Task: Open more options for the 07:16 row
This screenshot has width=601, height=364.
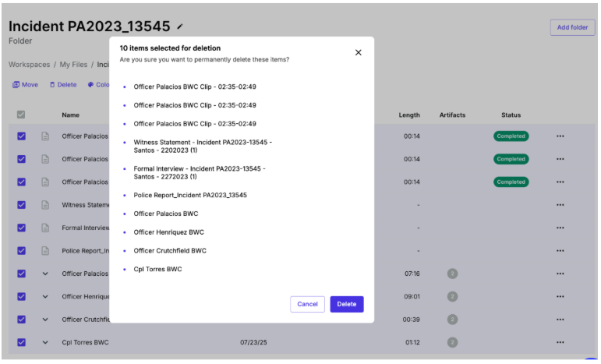Action: coord(560,274)
